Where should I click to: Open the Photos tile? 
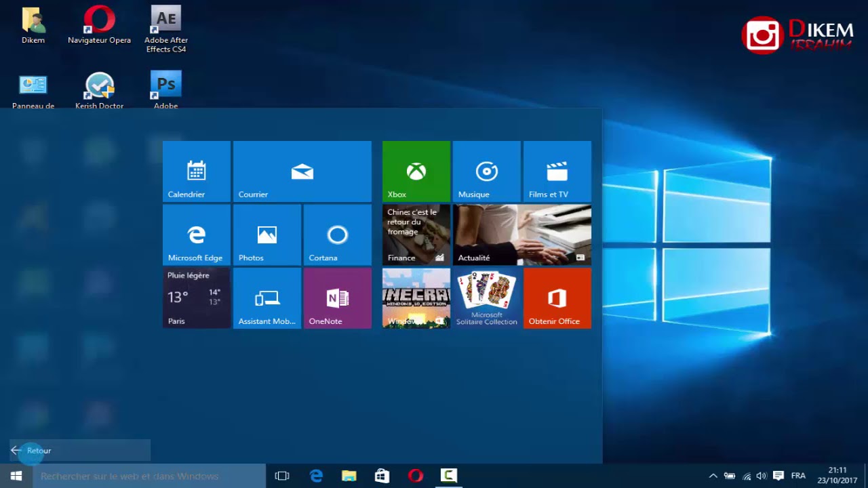(x=267, y=235)
